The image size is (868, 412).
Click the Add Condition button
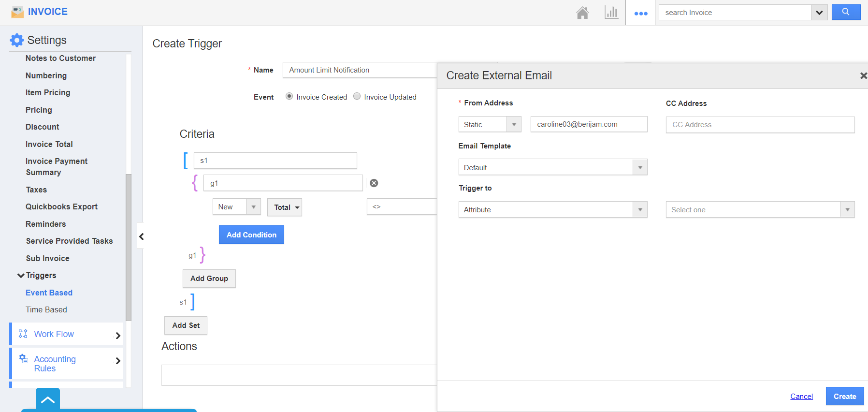(x=251, y=235)
